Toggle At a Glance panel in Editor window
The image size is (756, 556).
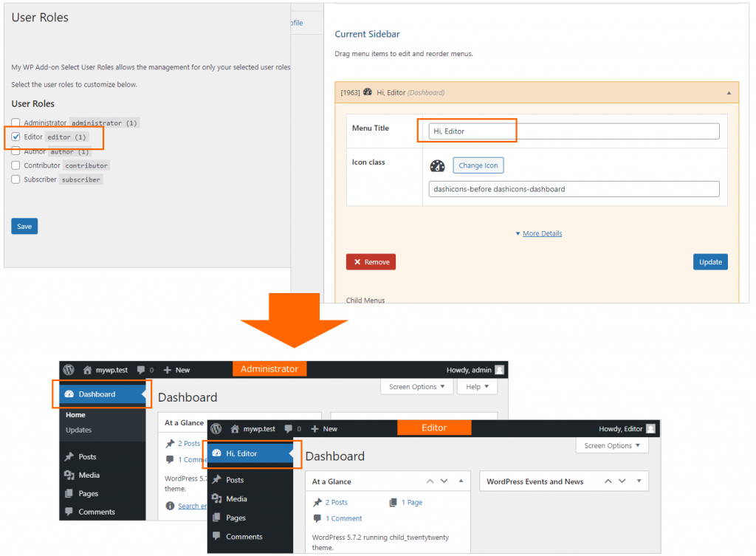[x=461, y=481]
